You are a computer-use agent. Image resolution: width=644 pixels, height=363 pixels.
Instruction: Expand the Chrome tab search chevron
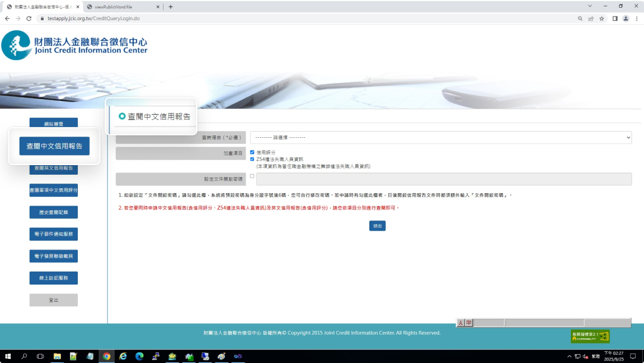click(590, 6)
